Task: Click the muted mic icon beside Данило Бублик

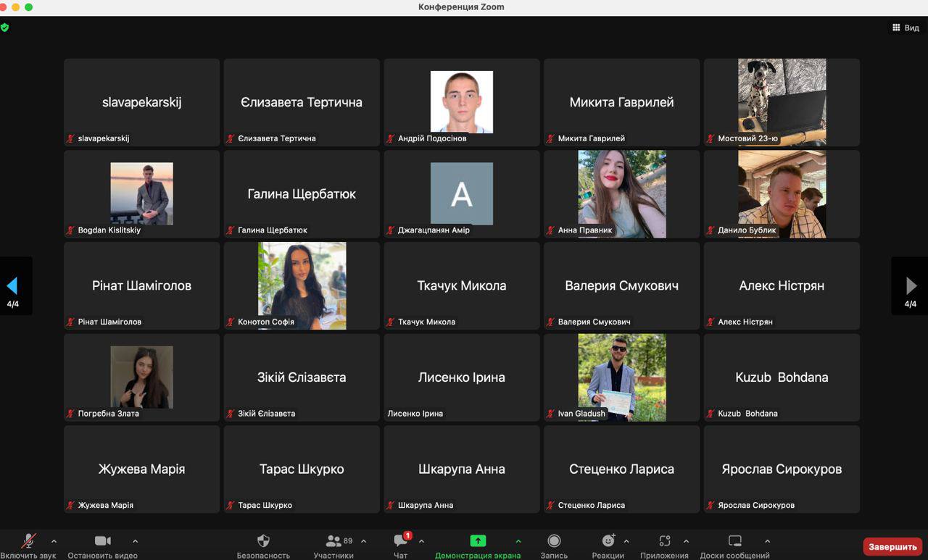Action: click(x=711, y=230)
